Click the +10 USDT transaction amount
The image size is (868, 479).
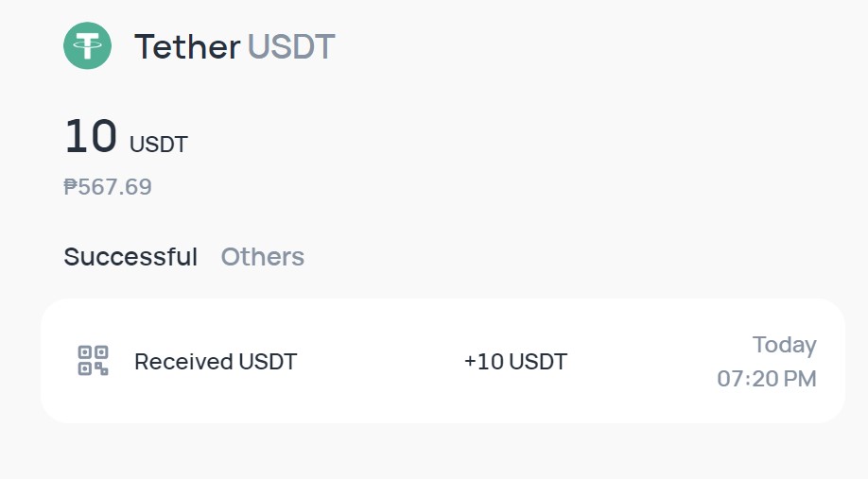515,362
